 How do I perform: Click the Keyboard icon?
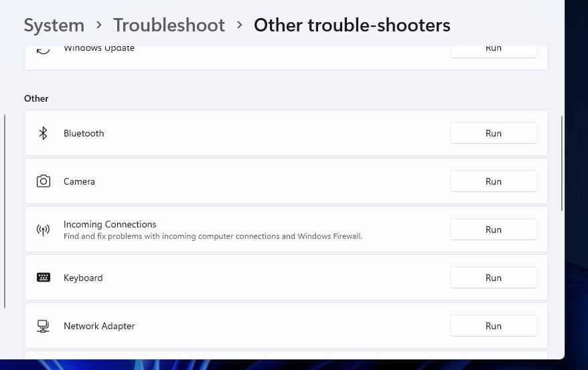[x=44, y=278]
